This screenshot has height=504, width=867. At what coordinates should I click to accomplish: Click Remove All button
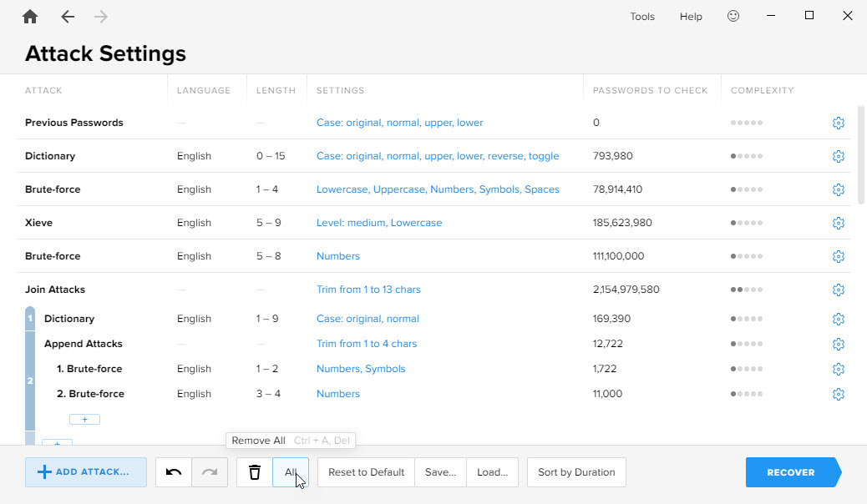point(291,472)
